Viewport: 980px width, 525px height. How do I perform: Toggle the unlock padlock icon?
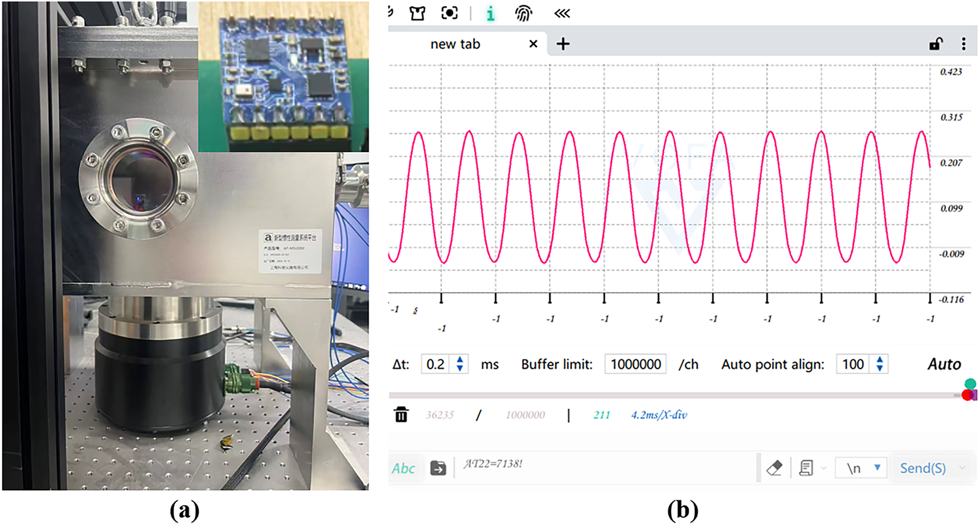(935, 44)
